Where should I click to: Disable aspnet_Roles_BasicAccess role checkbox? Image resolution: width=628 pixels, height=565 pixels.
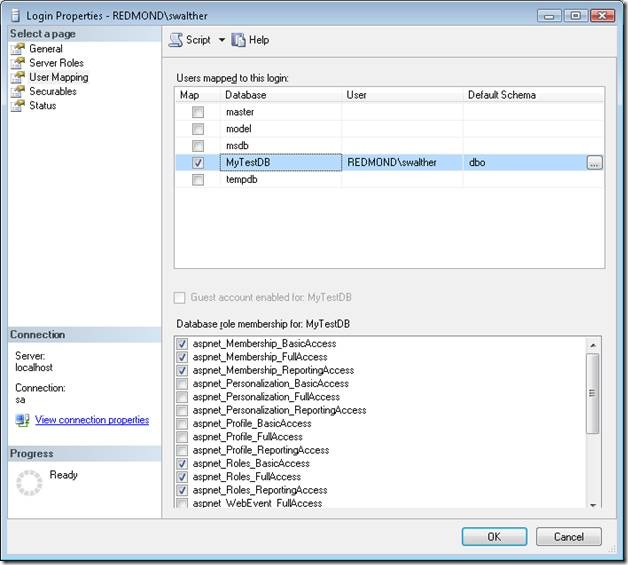[x=182, y=464]
